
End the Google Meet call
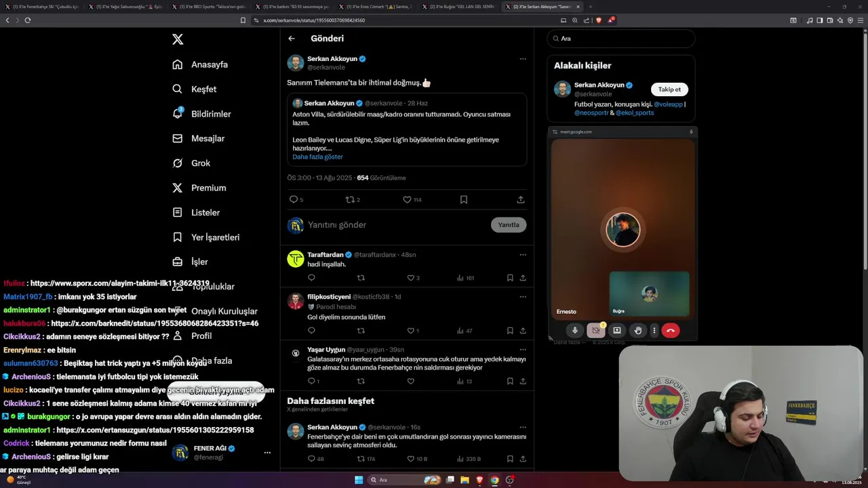(670, 331)
